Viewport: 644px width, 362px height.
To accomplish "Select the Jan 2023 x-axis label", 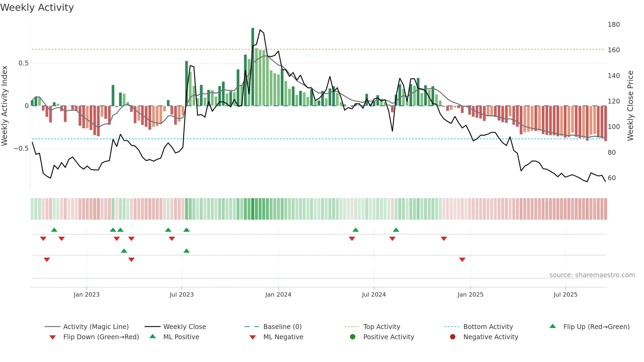I will coord(87,295).
